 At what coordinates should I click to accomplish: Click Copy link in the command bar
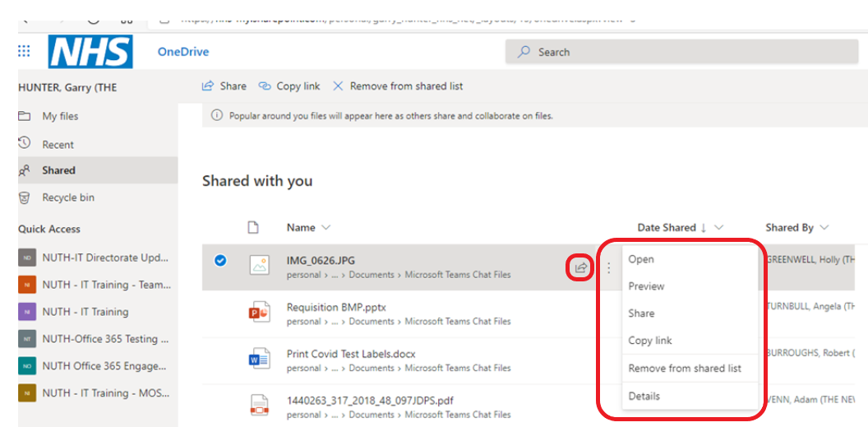click(289, 86)
